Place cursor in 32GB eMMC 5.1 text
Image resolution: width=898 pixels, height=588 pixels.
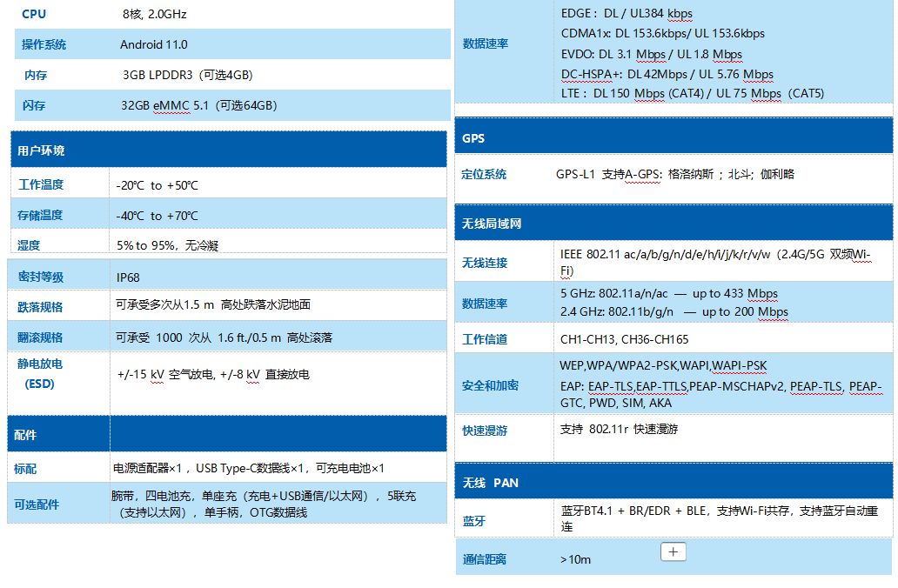click(198, 105)
